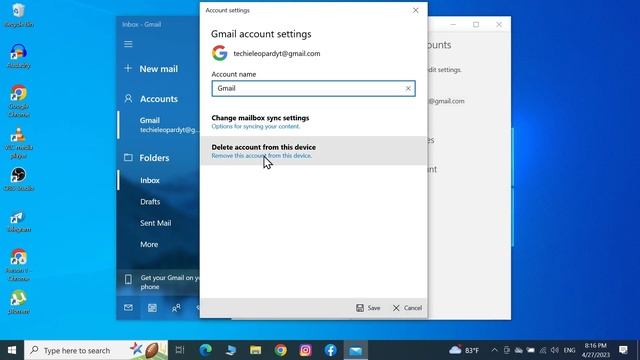640x360 pixels.
Task: Open Telegram desktop icon
Action: pyautogui.click(x=18, y=222)
